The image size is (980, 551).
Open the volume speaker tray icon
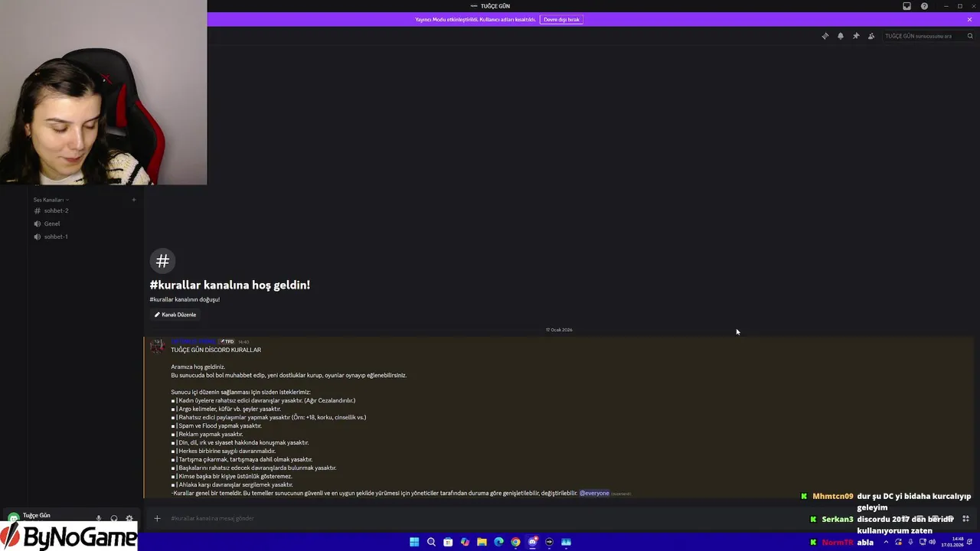[x=932, y=542]
